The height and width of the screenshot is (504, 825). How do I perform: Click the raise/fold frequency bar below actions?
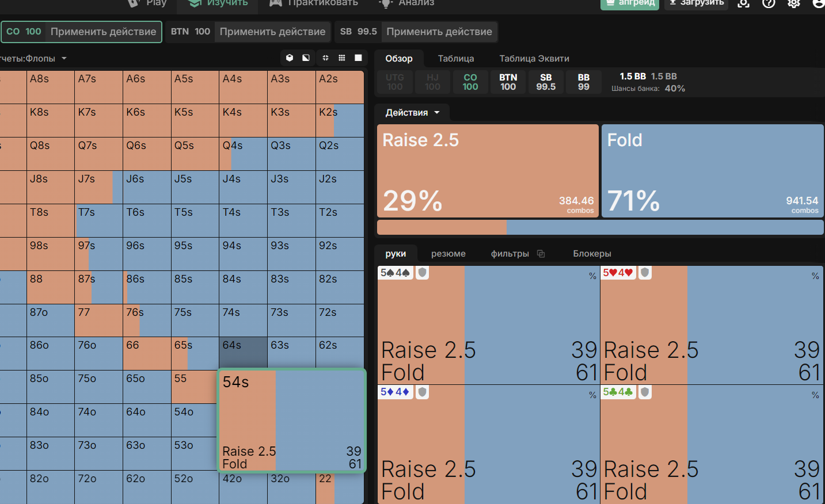coord(600,227)
